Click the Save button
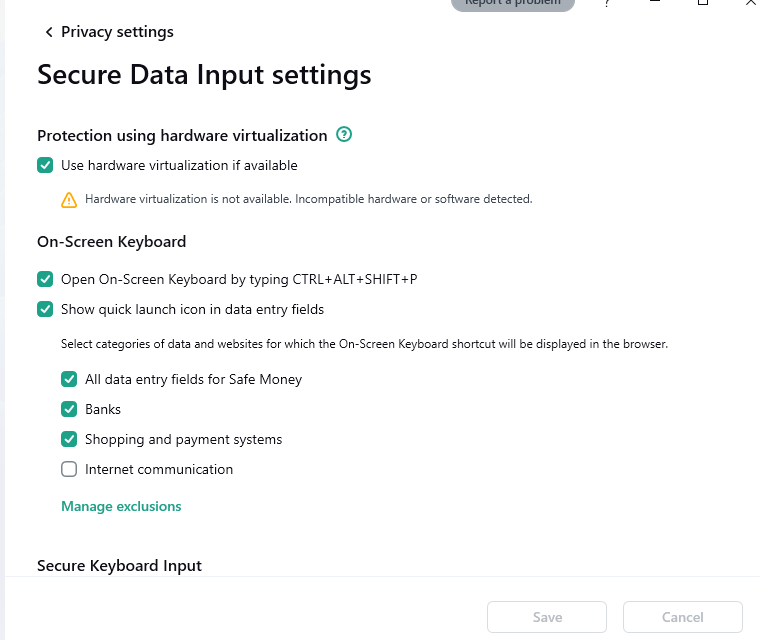The width and height of the screenshot is (760, 640). 547,617
